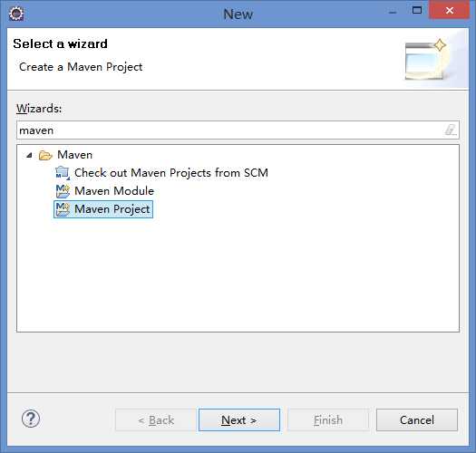
Task: Click the Maven folder icon
Action: click(45, 155)
